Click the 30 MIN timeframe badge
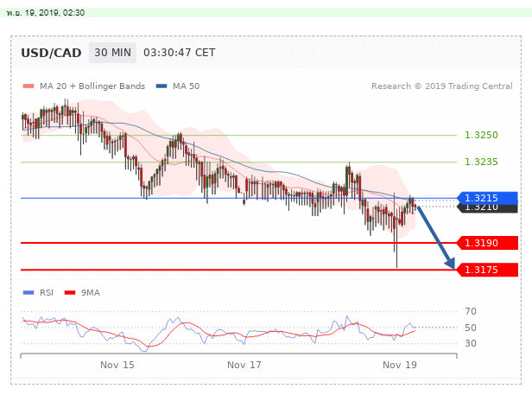Screen dimensions: 532x395 112,53
